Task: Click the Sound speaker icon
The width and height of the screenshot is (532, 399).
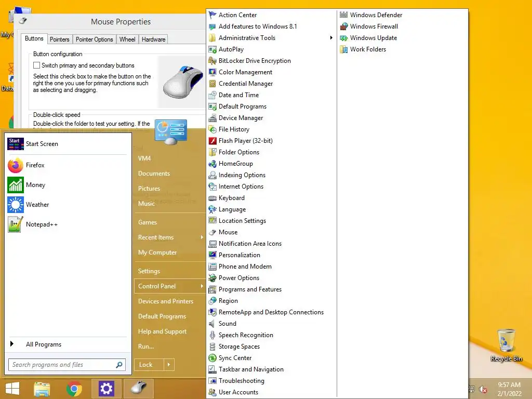Action: tap(212, 324)
